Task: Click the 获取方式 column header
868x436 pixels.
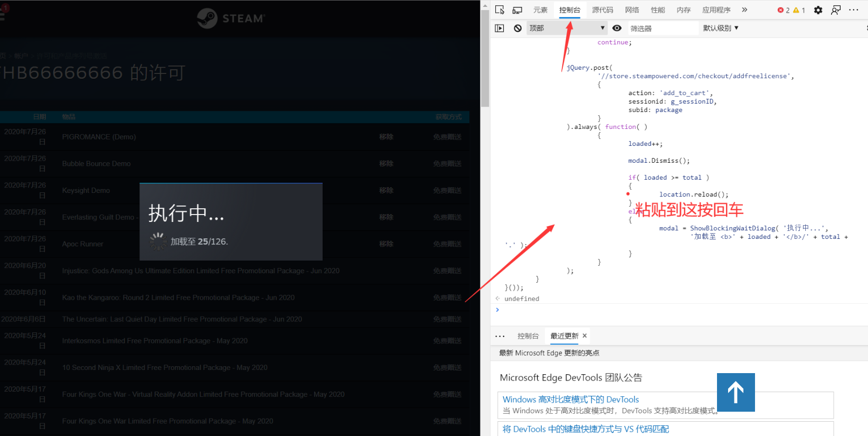Action: [x=448, y=117]
